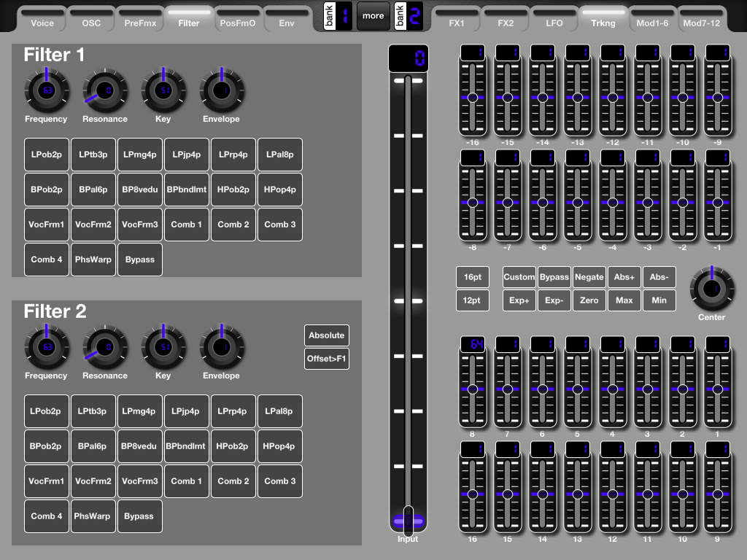
Task: Switch to the LFO tab
Action: tap(554, 19)
